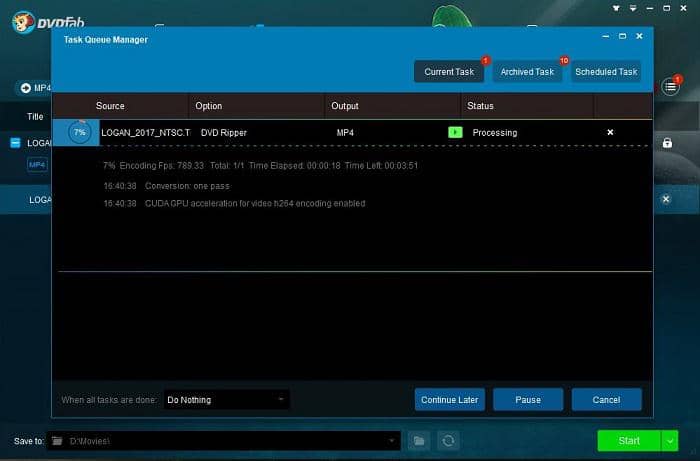Click the DVDFab logo
This screenshot has width=700, height=461.
pos(48,21)
